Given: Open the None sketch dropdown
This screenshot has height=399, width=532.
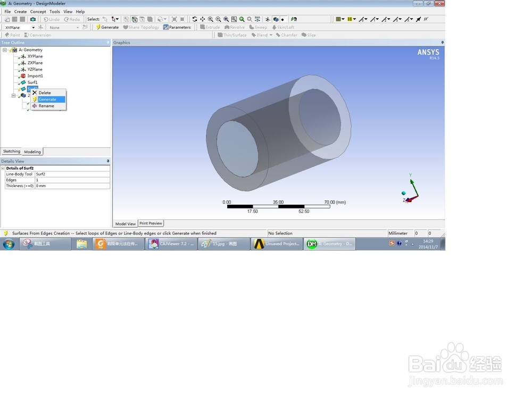Looking at the screenshot, I should (78, 28).
